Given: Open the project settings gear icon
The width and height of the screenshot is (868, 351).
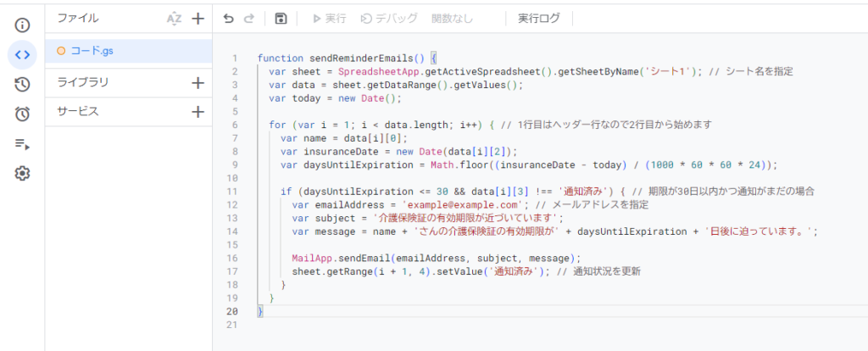Looking at the screenshot, I should coord(22,174).
